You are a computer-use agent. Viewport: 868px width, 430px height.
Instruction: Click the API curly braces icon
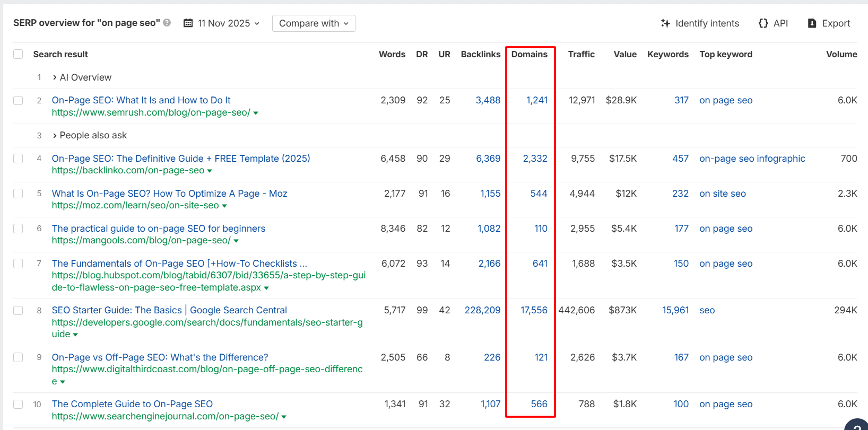pyautogui.click(x=763, y=23)
